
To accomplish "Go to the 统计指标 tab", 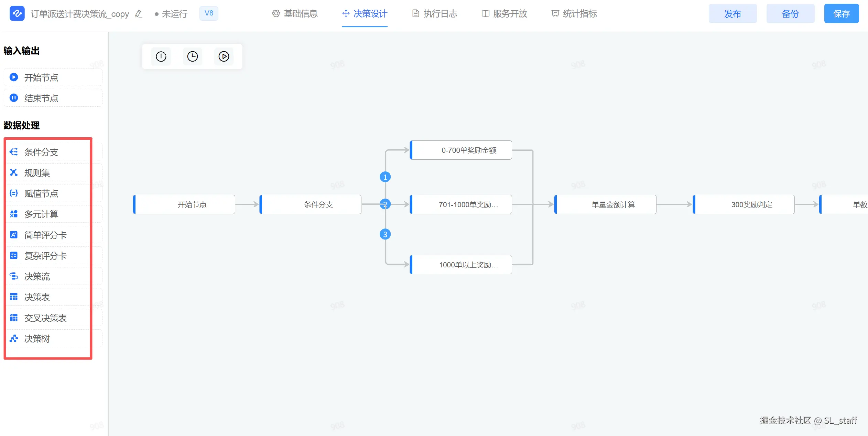I will coord(574,14).
